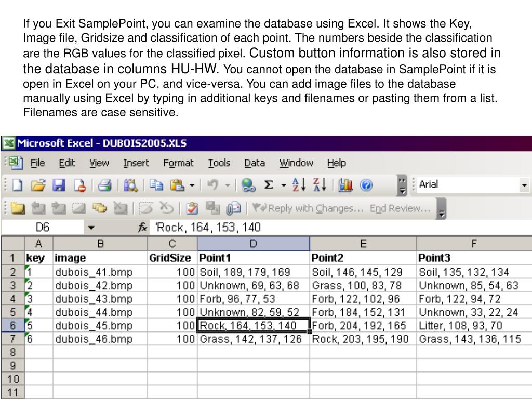The width and height of the screenshot is (532, 399).
Task: Click the Sort Ascending A-Z icon
Action: (x=299, y=185)
